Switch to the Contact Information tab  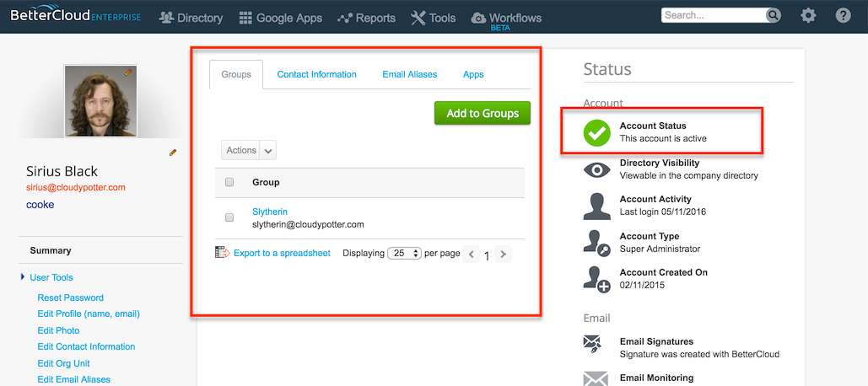click(x=316, y=74)
